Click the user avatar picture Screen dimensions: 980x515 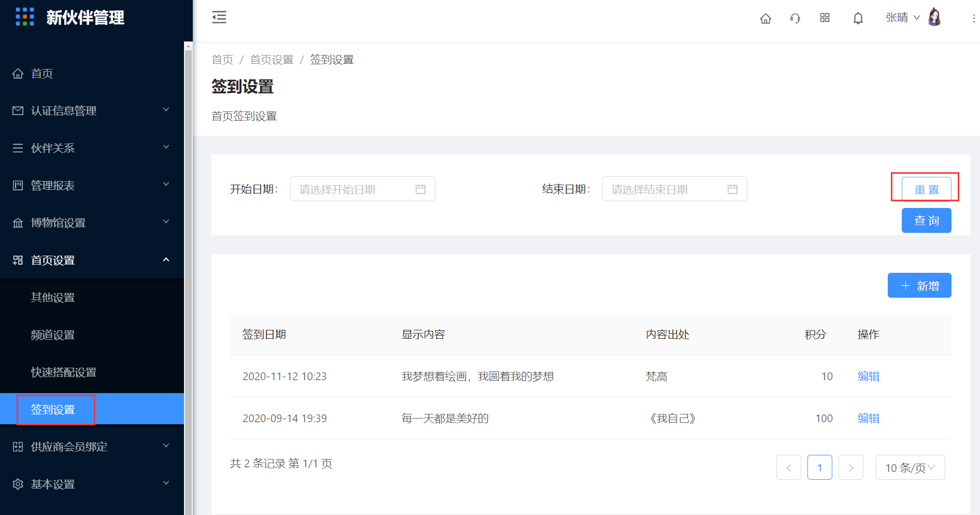point(934,17)
